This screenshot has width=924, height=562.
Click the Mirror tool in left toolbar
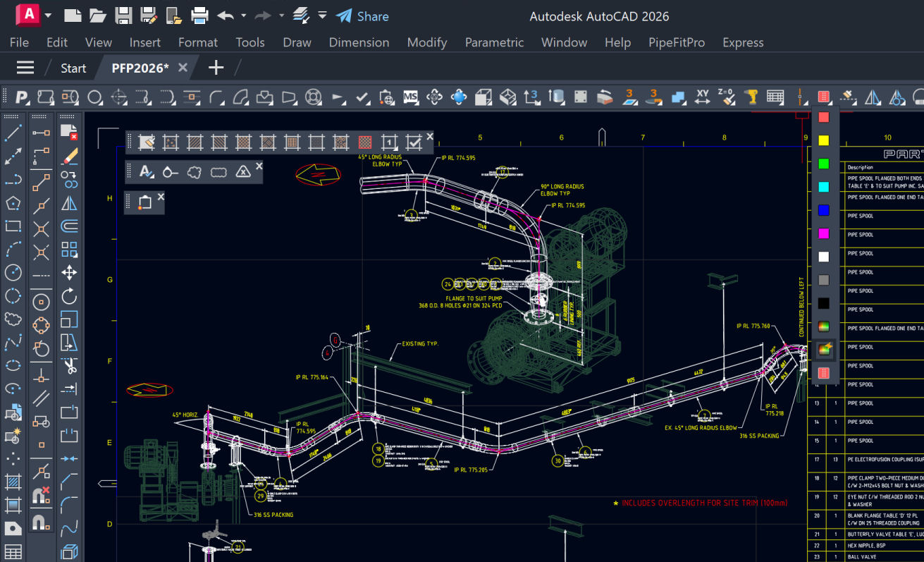69,203
